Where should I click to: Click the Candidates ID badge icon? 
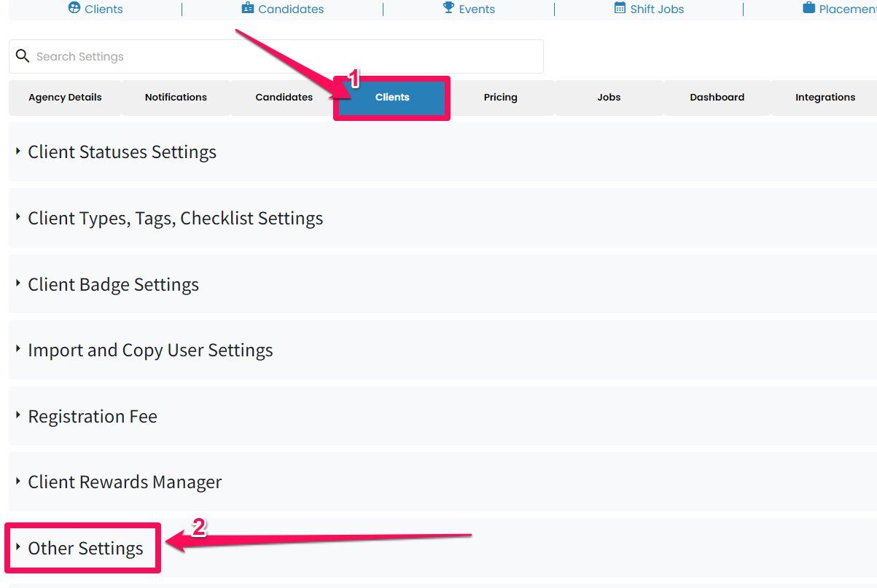click(x=248, y=8)
